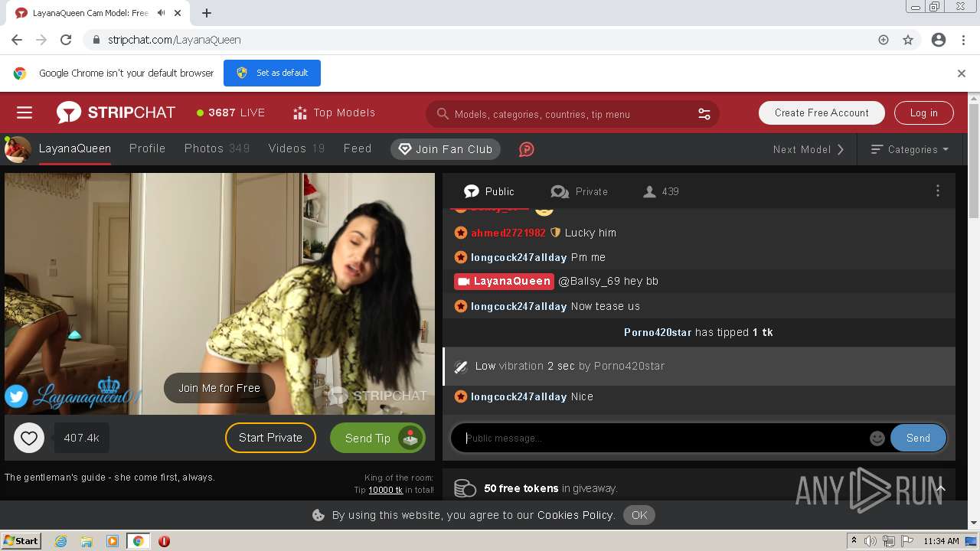Image resolution: width=980 pixels, height=551 pixels.
Task: Click the Twitter icon on video
Action: click(16, 396)
